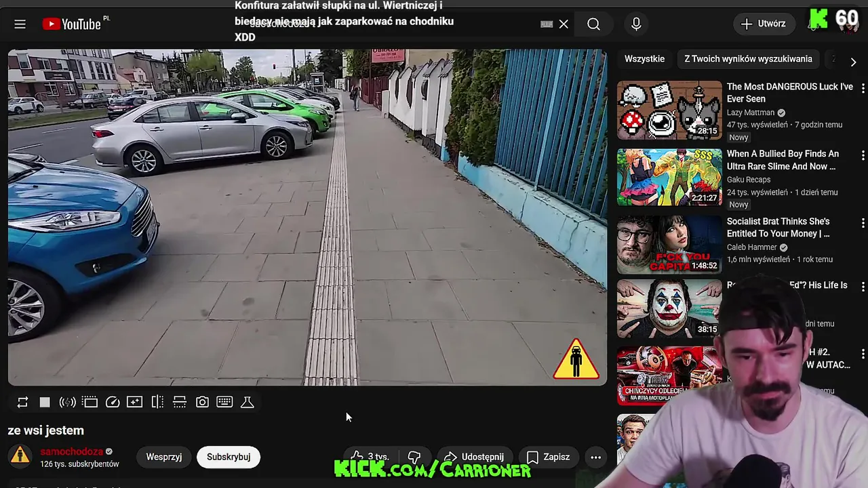Toggle cinema mode icon under video
Image resolution: width=868 pixels, height=488 pixels.
tap(90, 402)
